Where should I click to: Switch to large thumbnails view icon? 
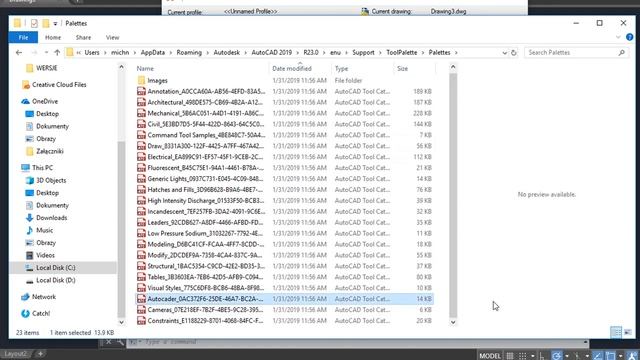(x=628, y=332)
